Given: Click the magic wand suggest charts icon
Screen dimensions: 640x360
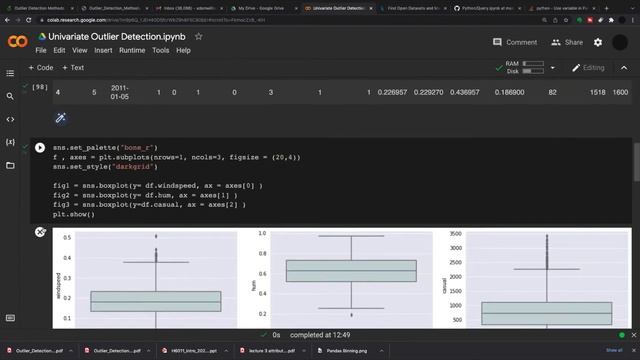Looking at the screenshot, I should 60,118.
